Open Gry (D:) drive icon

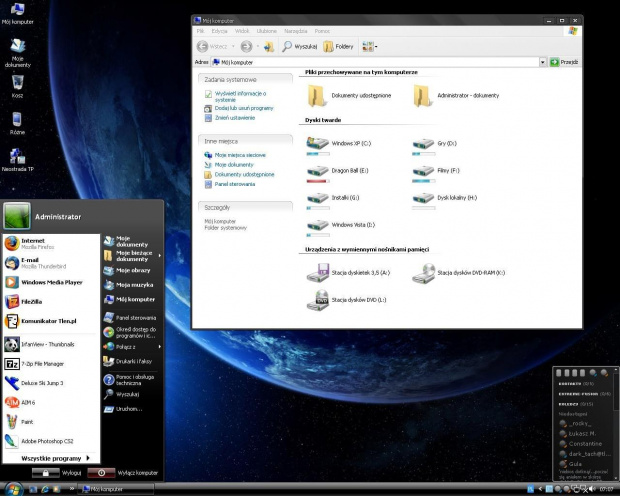click(x=423, y=143)
